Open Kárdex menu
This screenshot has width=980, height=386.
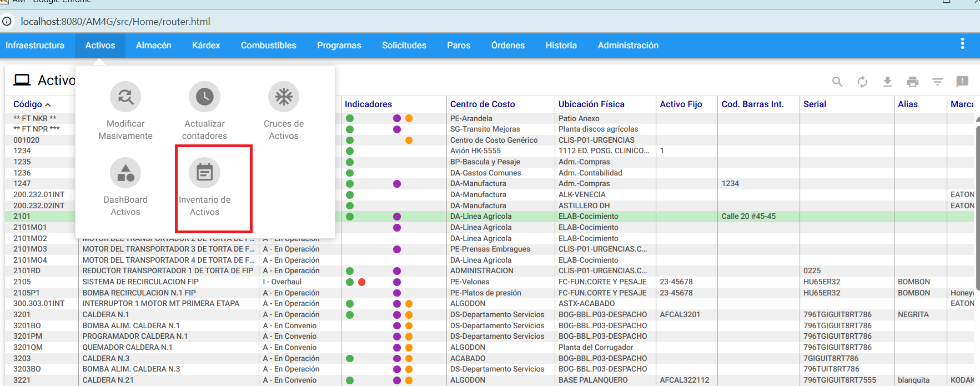(206, 46)
